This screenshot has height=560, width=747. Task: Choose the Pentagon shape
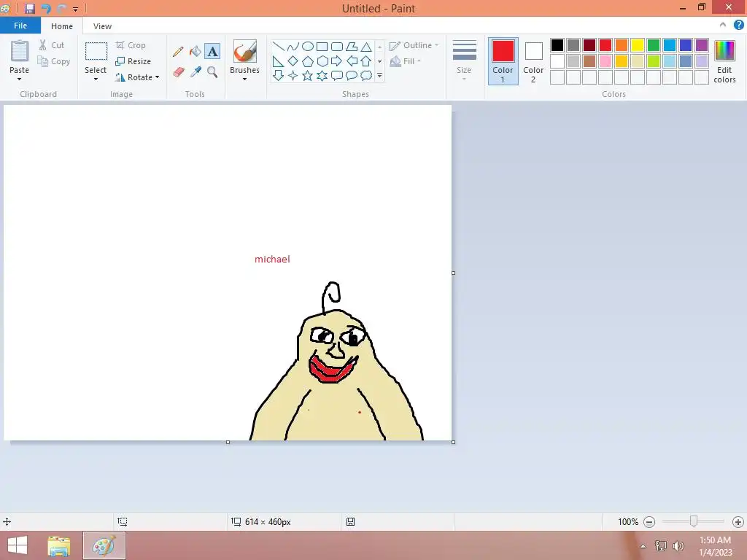point(308,61)
